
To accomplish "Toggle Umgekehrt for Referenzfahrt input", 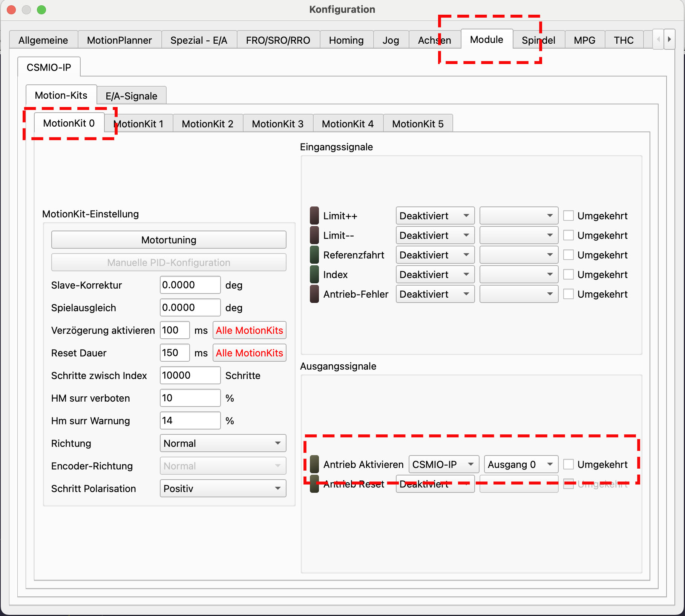I will pos(568,255).
